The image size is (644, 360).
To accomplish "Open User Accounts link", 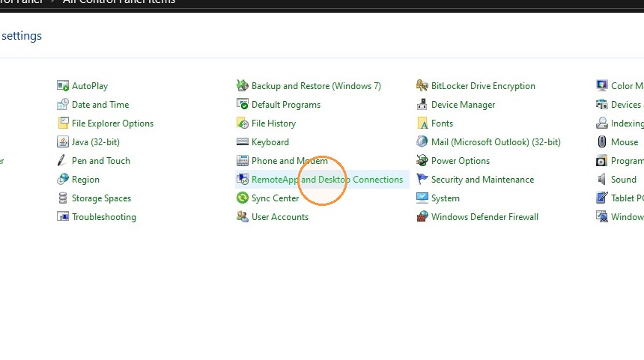I will (280, 217).
